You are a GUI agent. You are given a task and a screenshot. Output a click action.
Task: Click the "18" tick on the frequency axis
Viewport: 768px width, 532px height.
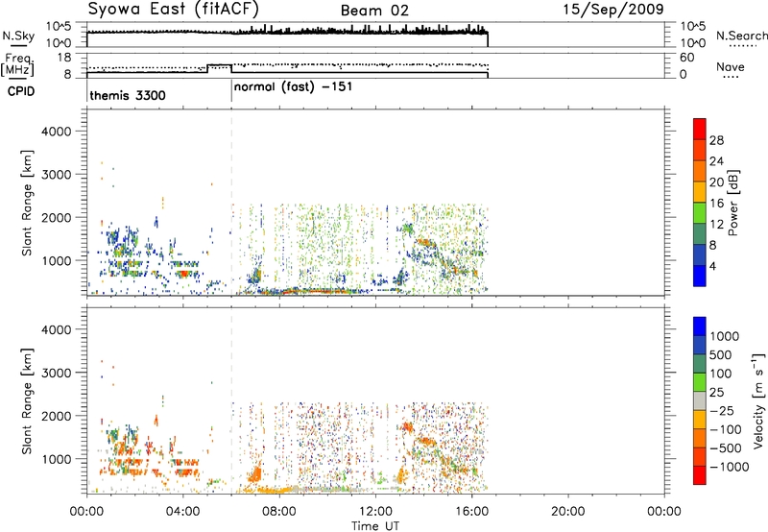[x=64, y=58]
